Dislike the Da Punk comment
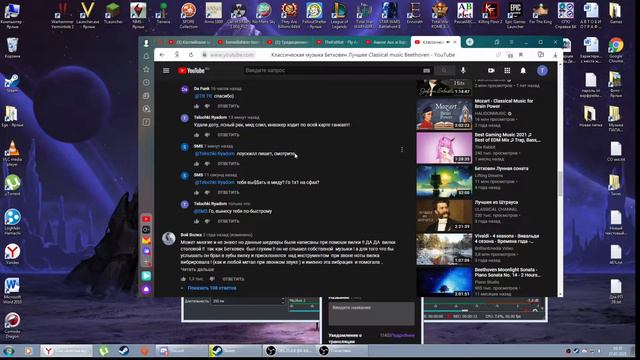 (207, 106)
